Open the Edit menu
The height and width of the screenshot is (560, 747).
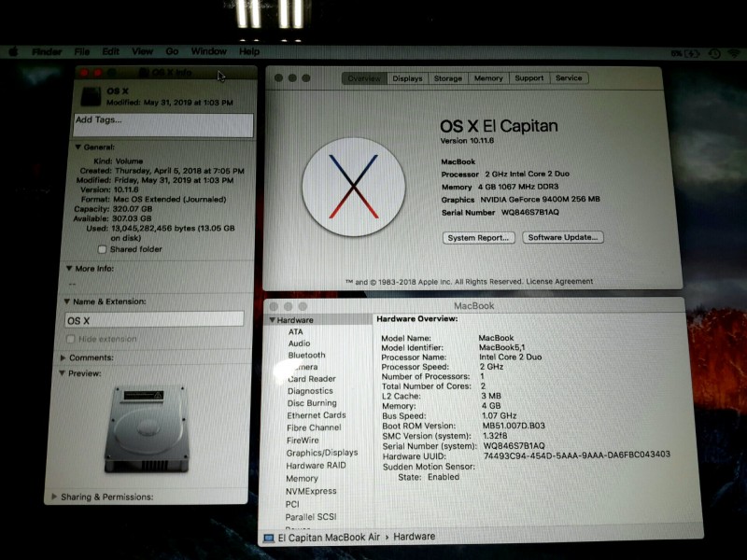point(110,51)
